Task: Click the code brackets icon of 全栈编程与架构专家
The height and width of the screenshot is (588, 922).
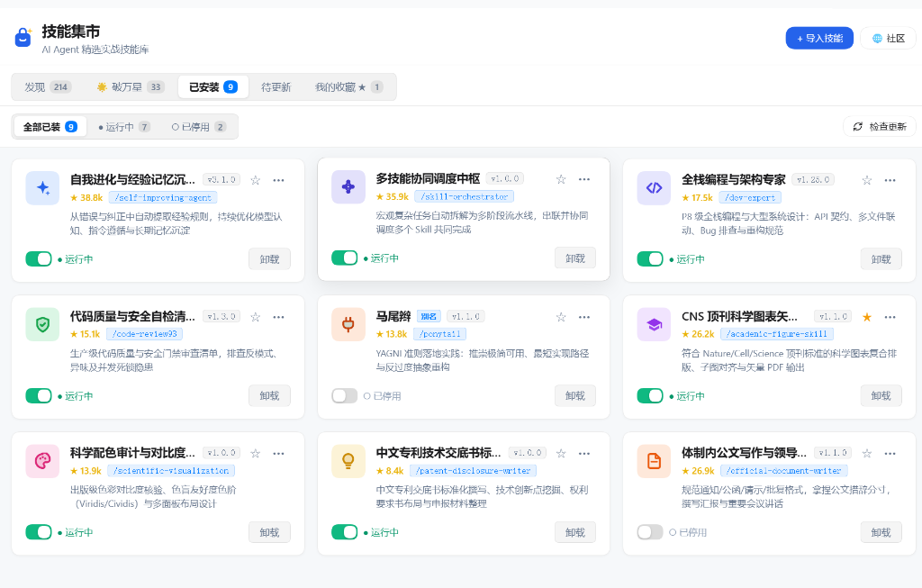Action: [654, 188]
